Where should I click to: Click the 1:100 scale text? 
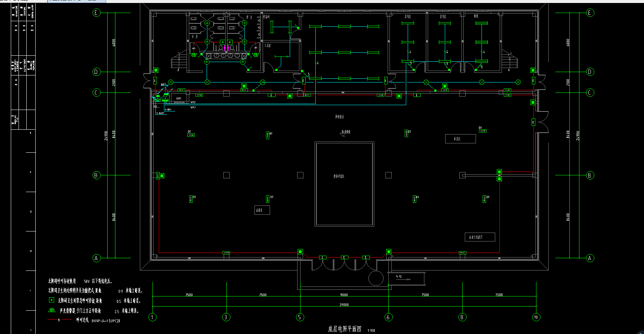click(x=371, y=330)
